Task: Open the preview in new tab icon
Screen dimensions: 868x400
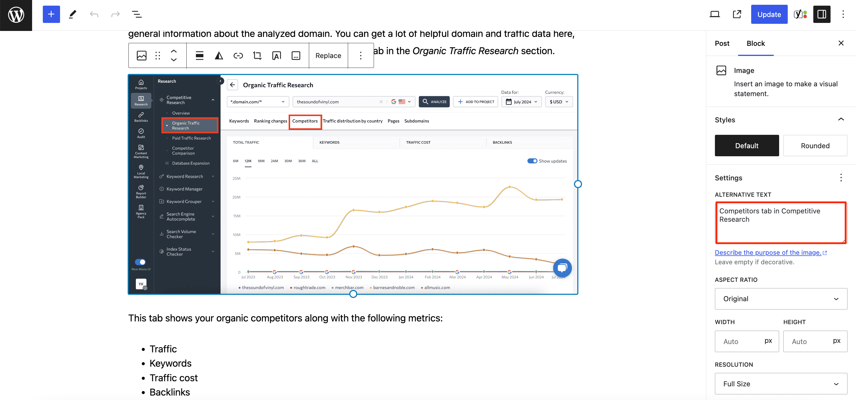Action: coord(737,15)
